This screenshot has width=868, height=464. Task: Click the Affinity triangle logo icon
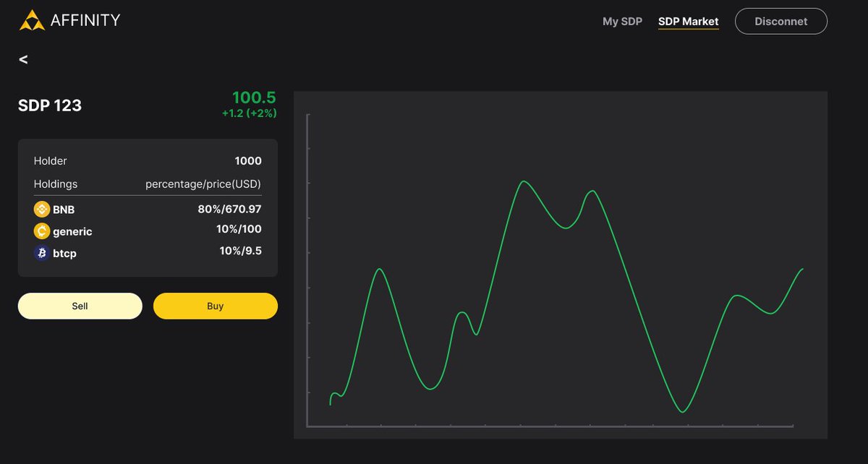pos(32,20)
